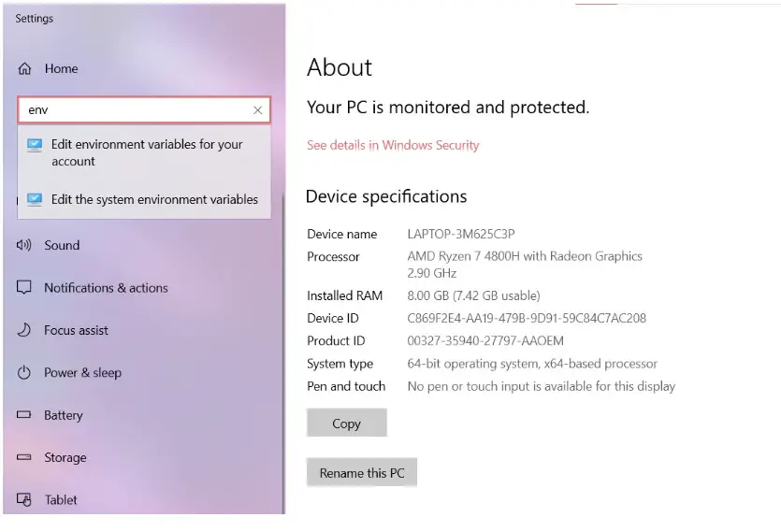This screenshot has height=532, width=781.
Task: Select Edit the system environment variables
Action: point(144,199)
